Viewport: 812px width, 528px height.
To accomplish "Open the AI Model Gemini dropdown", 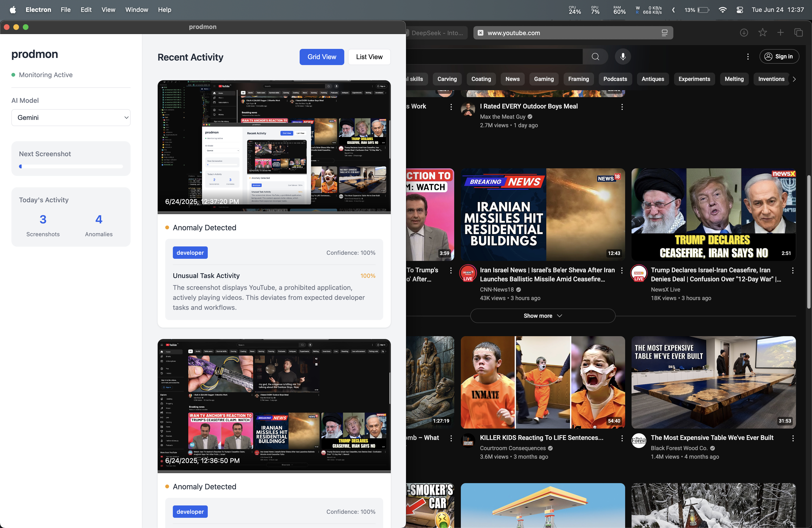I will [71, 118].
